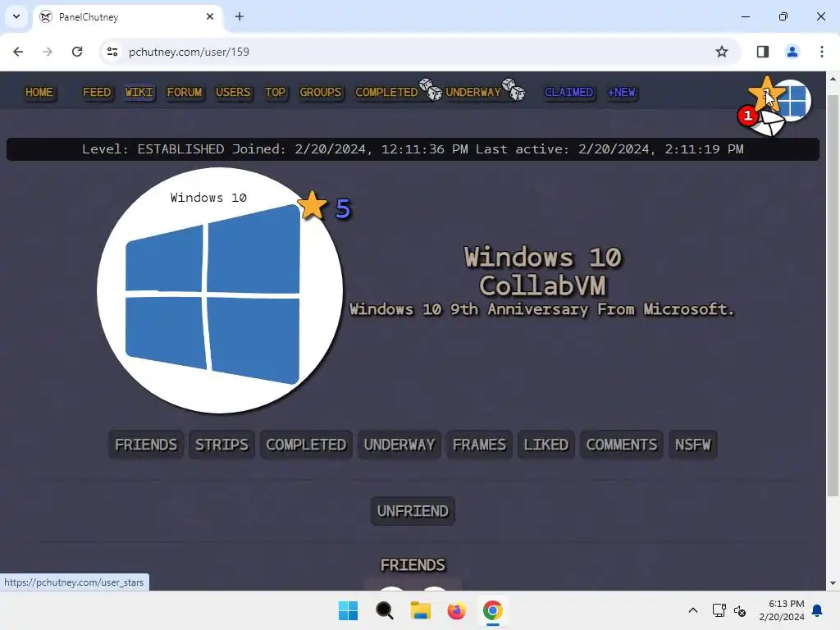Open the FORUM page
The image size is (840, 630).
[x=185, y=92]
